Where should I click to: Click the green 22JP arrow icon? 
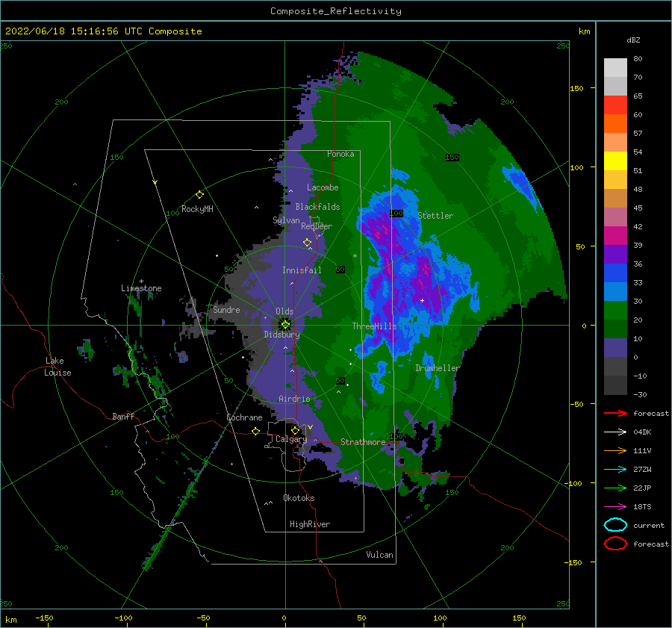615,488
